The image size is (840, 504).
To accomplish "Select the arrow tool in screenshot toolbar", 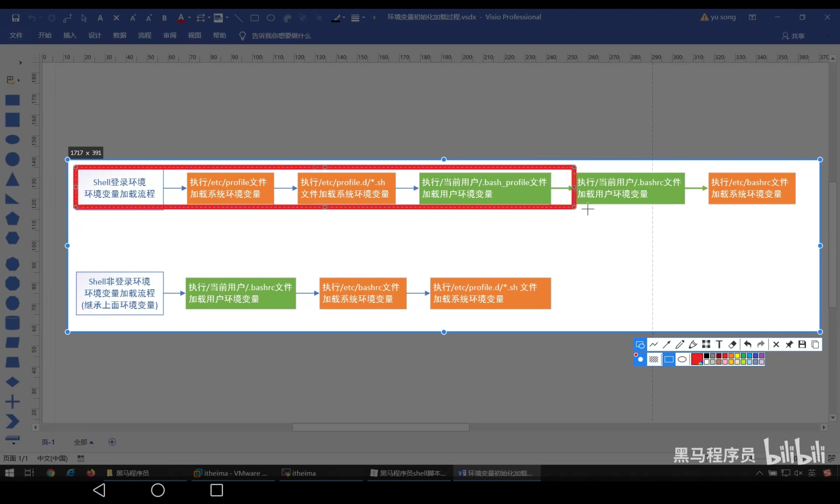I will pyautogui.click(x=667, y=344).
